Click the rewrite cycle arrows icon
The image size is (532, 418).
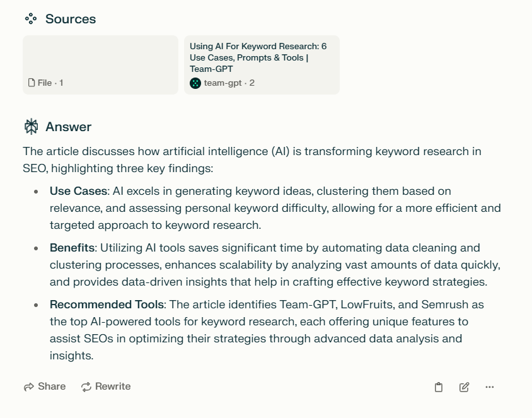point(86,386)
